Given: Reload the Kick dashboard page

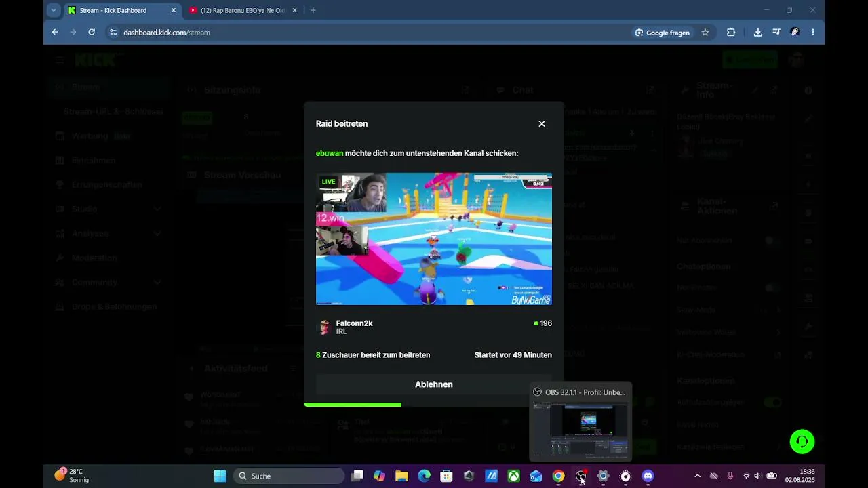Looking at the screenshot, I should coord(92,32).
